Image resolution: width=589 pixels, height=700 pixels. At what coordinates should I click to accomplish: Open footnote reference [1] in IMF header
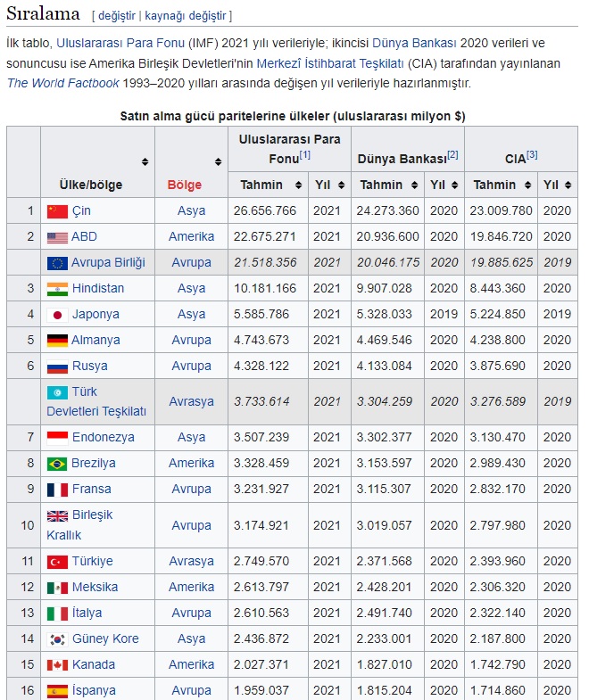click(305, 155)
